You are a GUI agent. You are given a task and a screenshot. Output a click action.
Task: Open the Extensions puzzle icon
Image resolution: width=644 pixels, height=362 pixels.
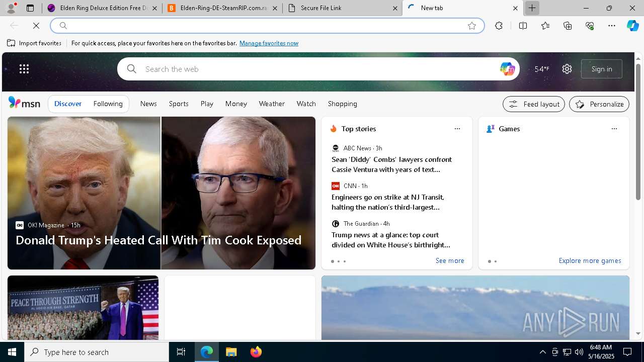499,26
